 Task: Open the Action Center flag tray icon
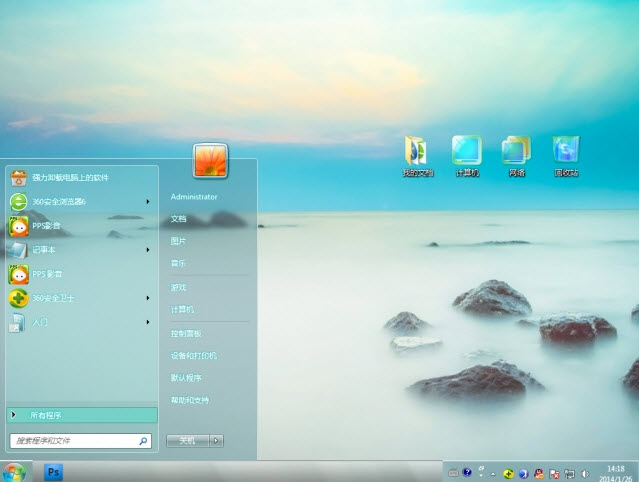tap(554, 473)
